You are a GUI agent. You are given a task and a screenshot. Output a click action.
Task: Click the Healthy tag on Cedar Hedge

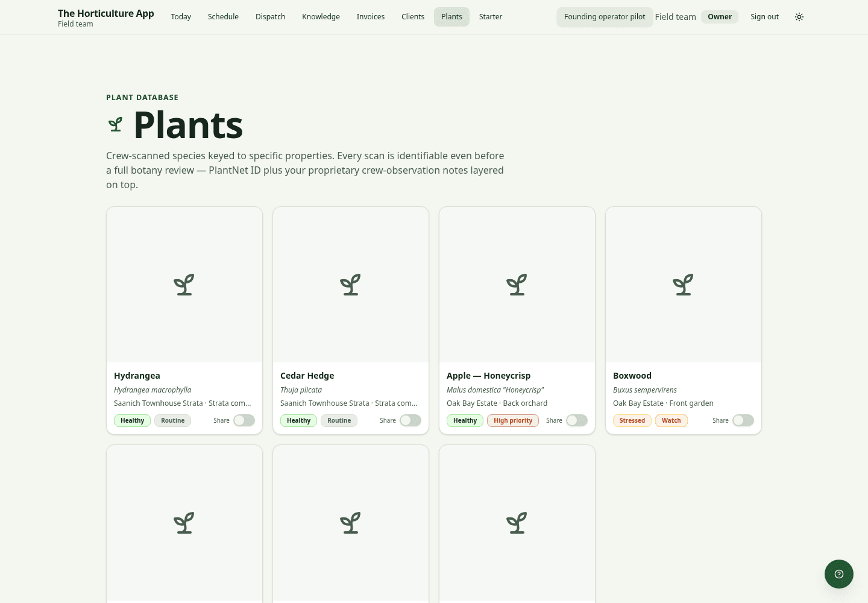[298, 420]
